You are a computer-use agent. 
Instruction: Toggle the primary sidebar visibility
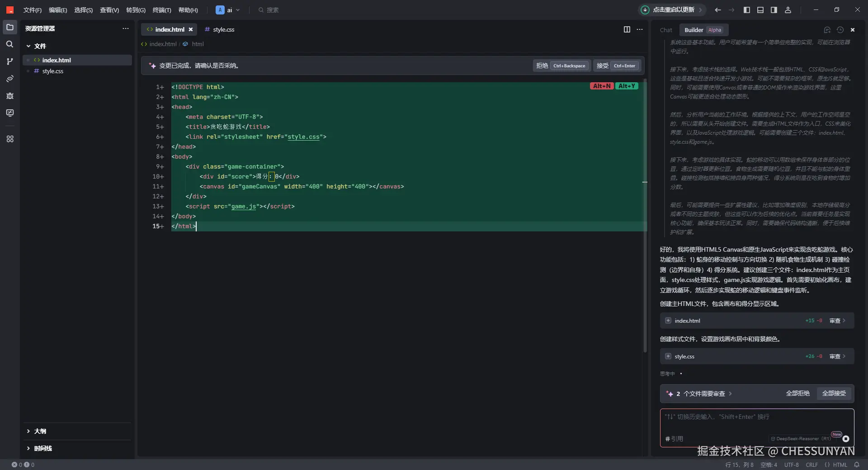pyautogui.click(x=747, y=10)
